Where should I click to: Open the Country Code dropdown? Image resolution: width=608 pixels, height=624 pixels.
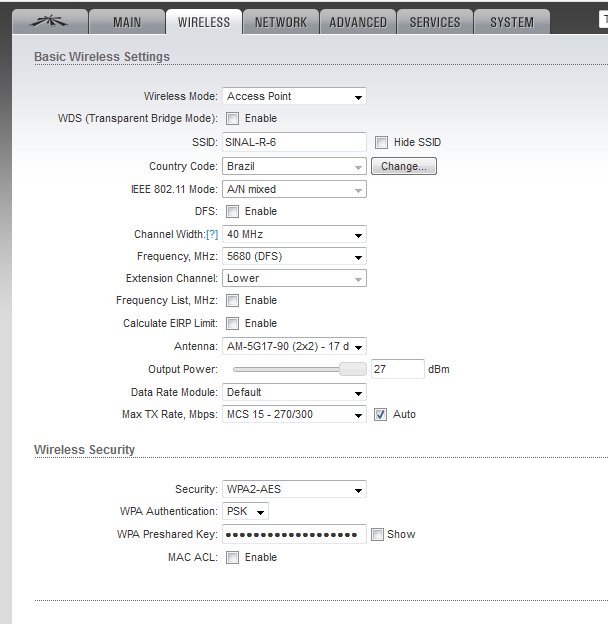(x=294, y=166)
